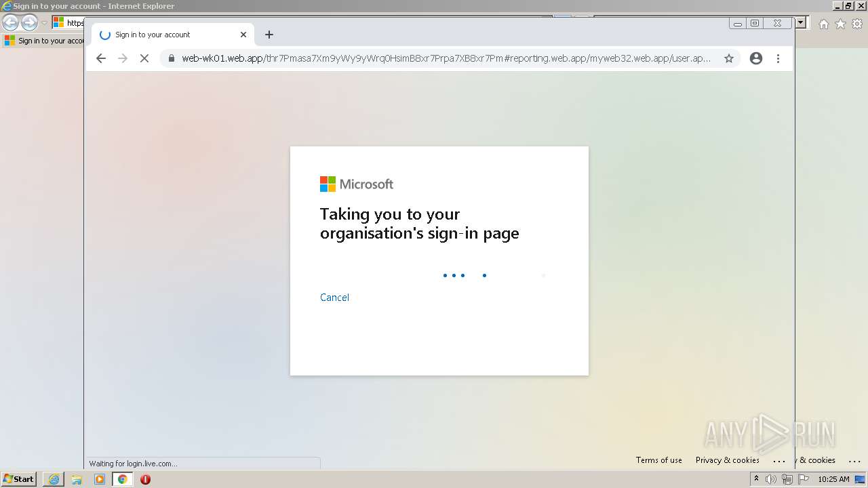Open the media player taskbar icon
This screenshot has height=488, width=868.
point(100,479)
